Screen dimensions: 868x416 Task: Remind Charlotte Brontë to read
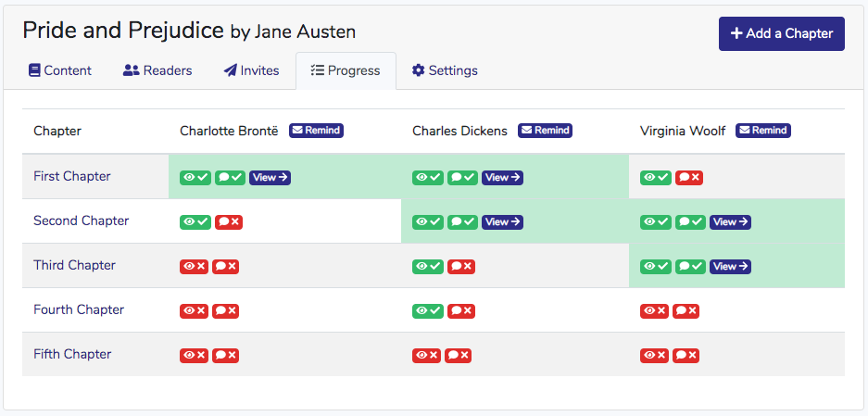coord(316,131)
